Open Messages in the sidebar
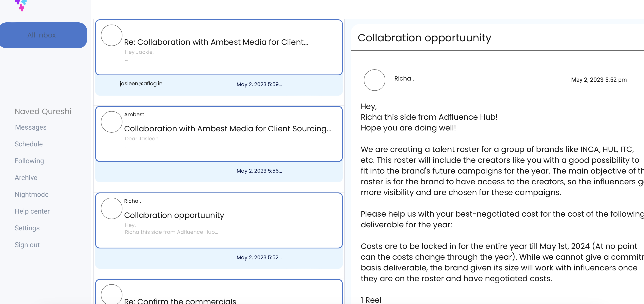This screenshot has width=644, height=304. 31,127
